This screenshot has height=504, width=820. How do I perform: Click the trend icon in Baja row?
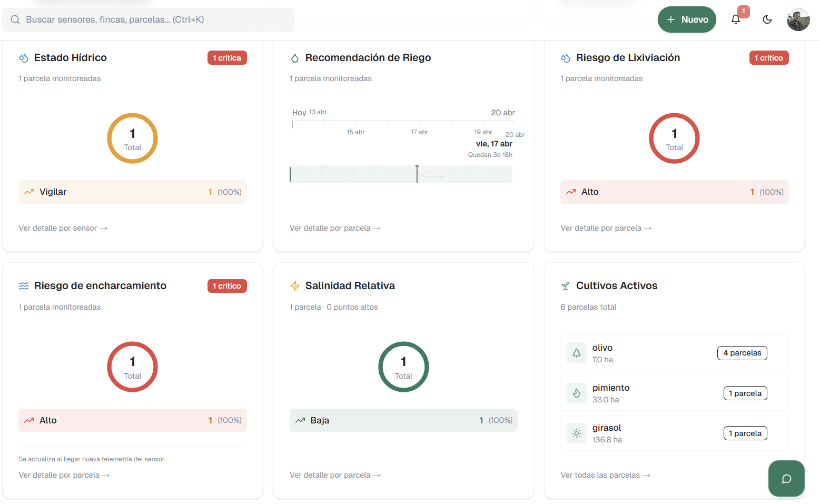click(x=300, y=420)
